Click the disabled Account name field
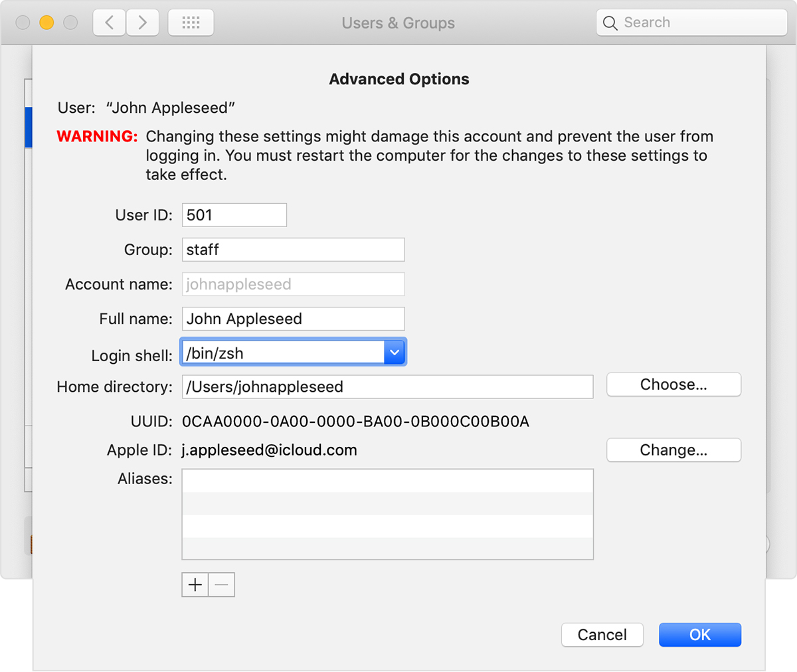The width and height of the screenshot is (797, 672). point(293,284)
